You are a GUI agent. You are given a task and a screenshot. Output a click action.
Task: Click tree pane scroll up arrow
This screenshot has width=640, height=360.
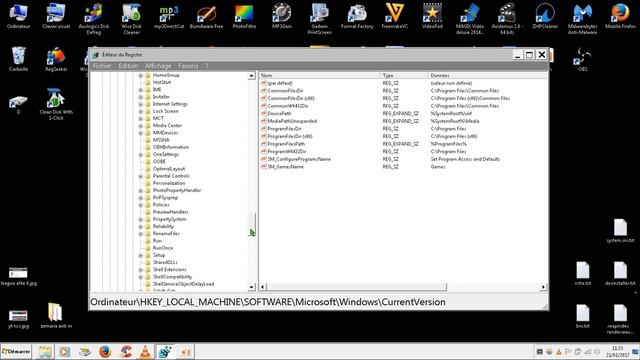click(251, 76)
